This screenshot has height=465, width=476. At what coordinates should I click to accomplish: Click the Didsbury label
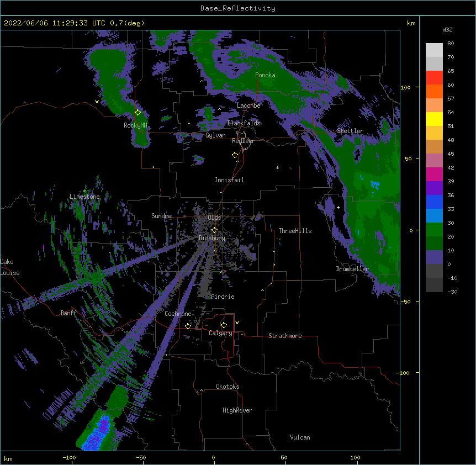coord(212,238)
